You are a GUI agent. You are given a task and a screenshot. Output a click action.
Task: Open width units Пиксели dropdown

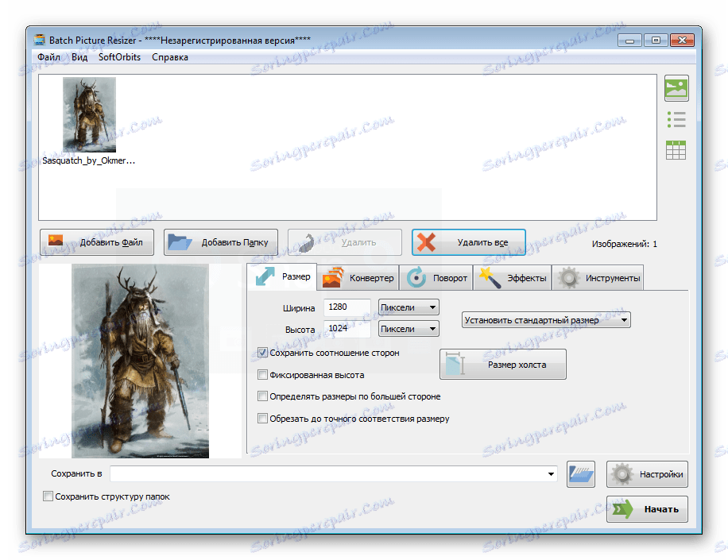(x=409, y=307)
